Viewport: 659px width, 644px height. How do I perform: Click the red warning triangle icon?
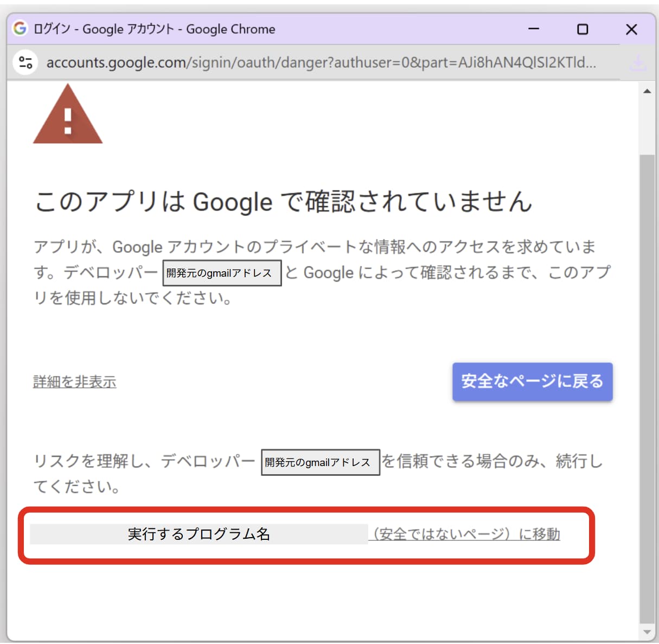pos(68,113)
